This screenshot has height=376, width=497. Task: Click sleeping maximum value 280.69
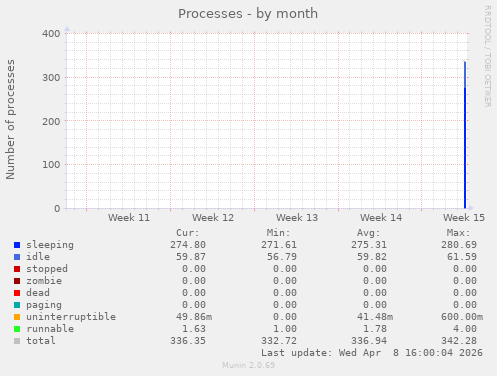point(459,245)
